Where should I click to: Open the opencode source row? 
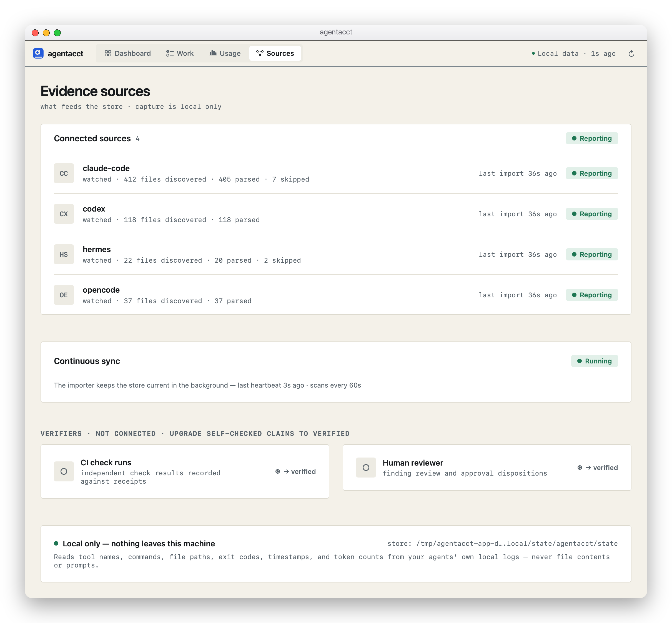coord(336,295)
